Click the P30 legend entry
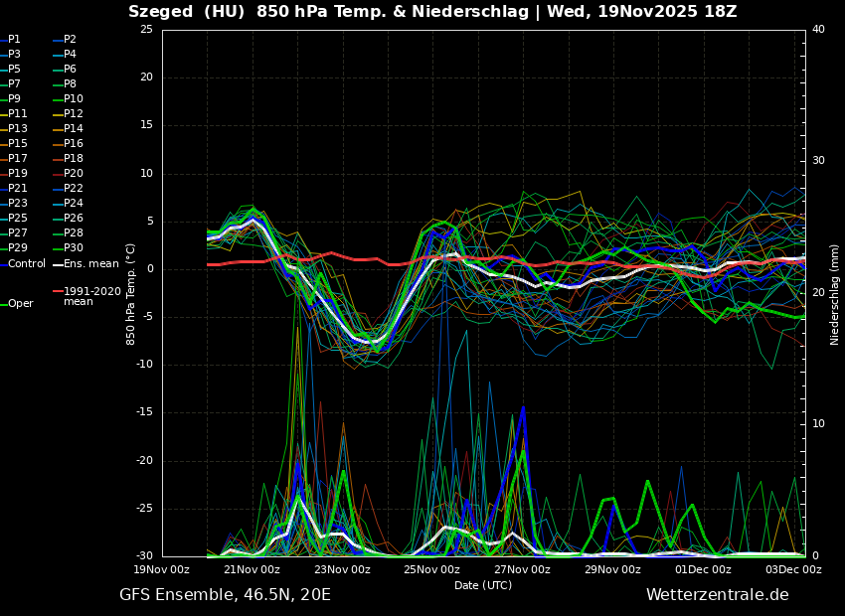The height and width of the screenshot is (616, 845). [x=73, y=248]
